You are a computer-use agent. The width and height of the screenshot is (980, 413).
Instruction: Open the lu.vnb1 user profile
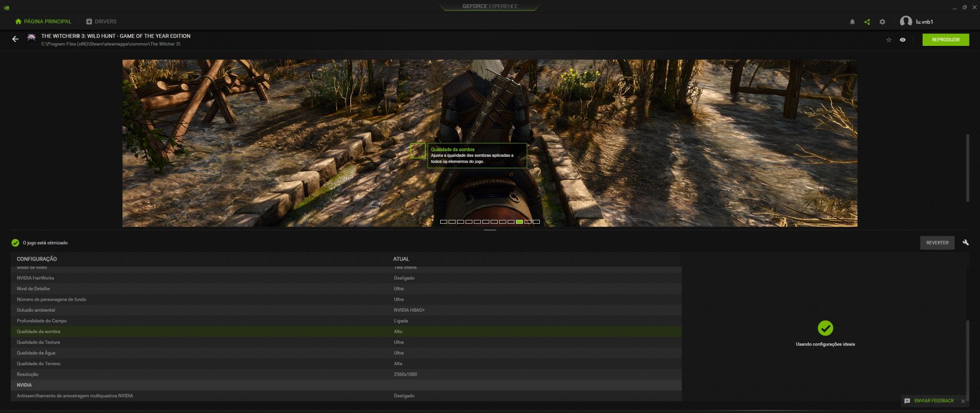[916, 22]
